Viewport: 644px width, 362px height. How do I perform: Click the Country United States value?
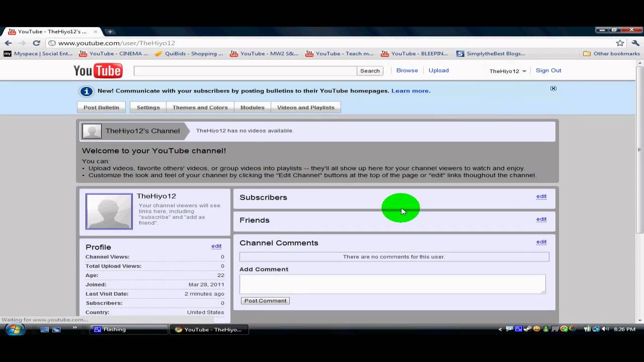pos(206,312)
